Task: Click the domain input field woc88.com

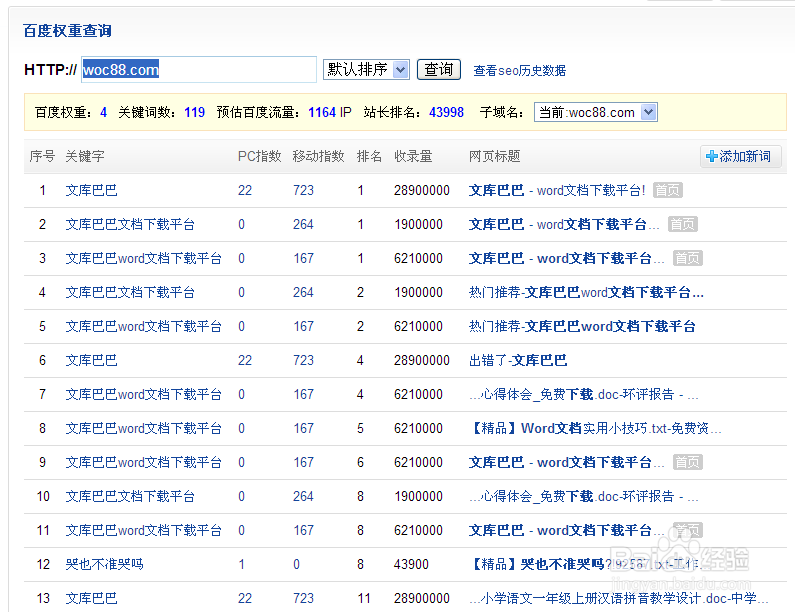Action: tap(199, 69)
